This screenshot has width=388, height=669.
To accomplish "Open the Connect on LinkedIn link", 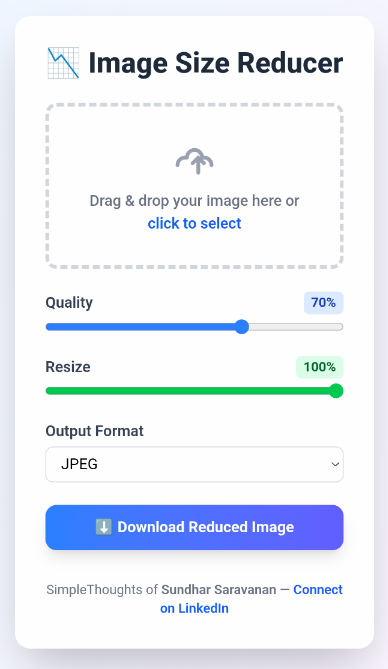I will coord(251,599).
